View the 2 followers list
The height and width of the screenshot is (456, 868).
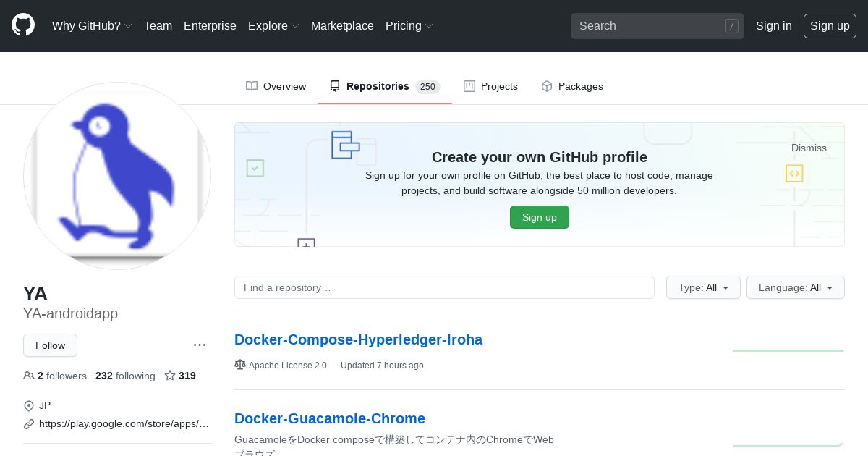coord(55,376)
